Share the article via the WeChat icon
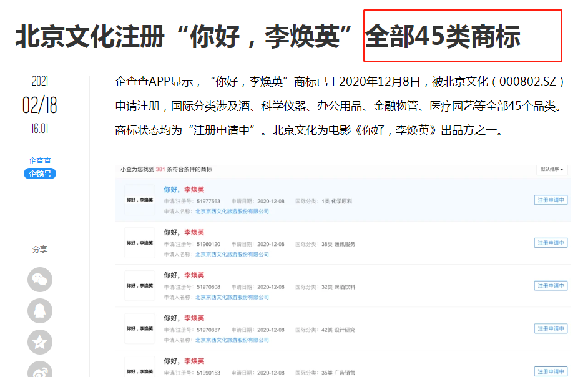 tap(39, 280)
